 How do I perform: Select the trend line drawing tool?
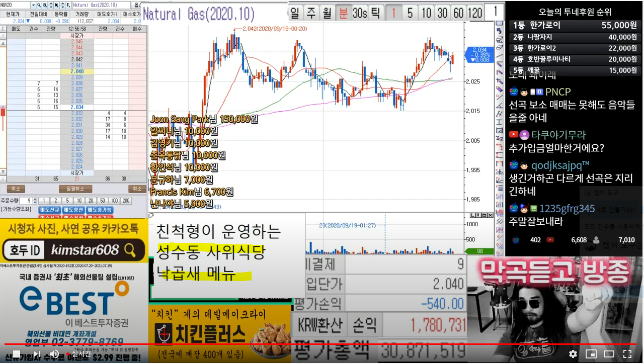click(500, 56)
